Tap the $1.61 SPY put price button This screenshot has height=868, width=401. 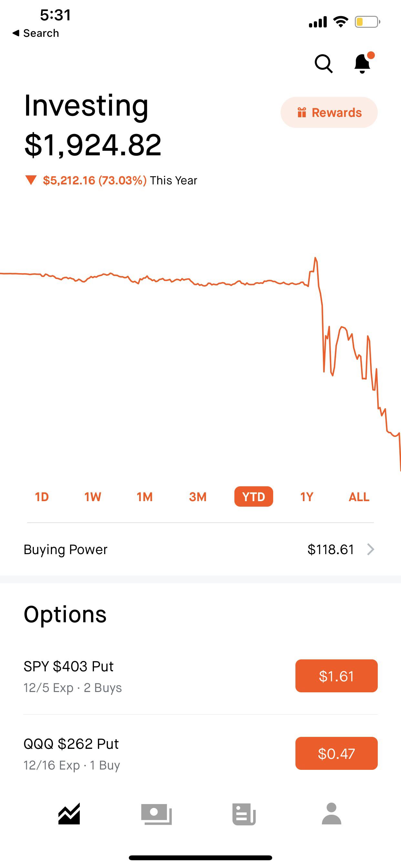336,676
